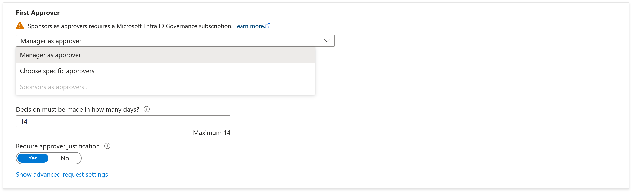Click the external link icon after Learn more
This screenshot has width=644, height=192.
click(268, 26)
